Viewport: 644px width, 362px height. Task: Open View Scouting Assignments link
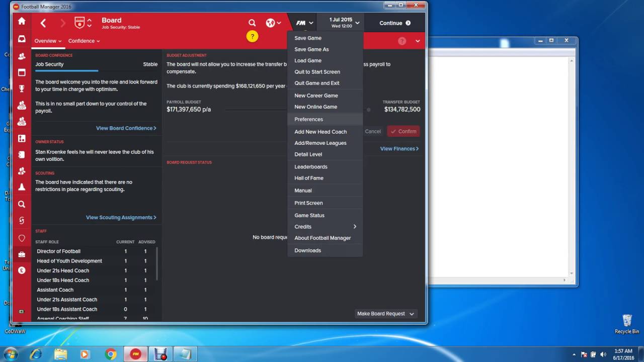click(121, 218)
